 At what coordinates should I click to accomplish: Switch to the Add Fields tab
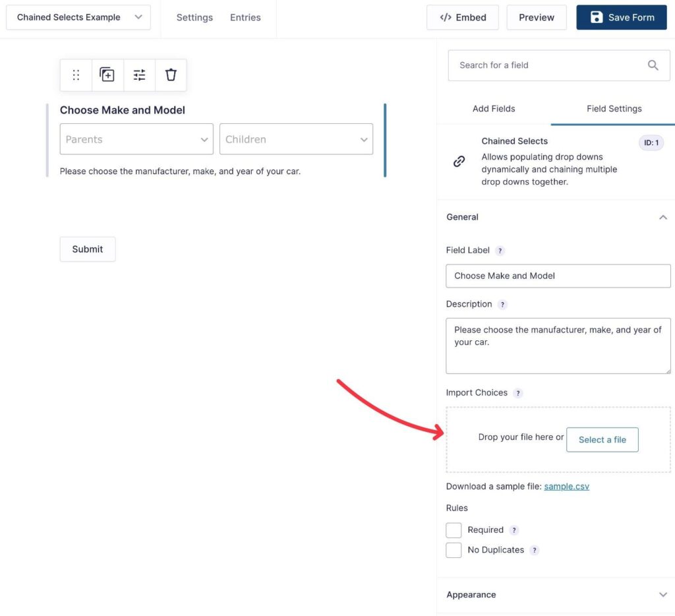pos(493,108)
